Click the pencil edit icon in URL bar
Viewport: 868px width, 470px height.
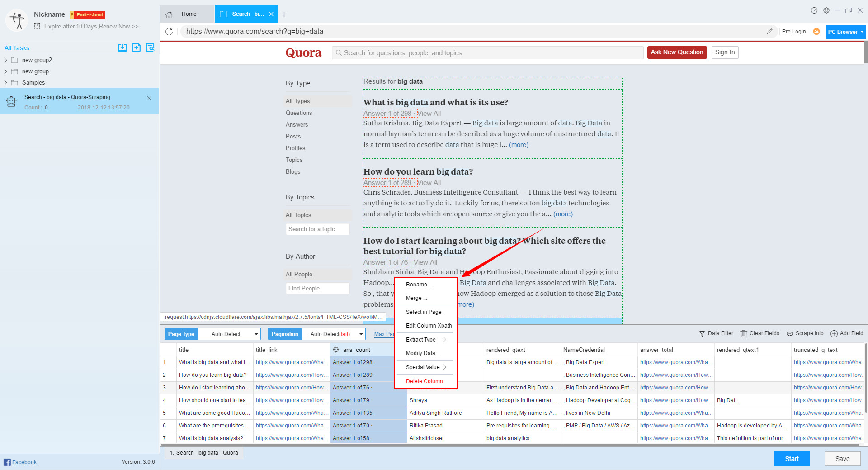769,32
